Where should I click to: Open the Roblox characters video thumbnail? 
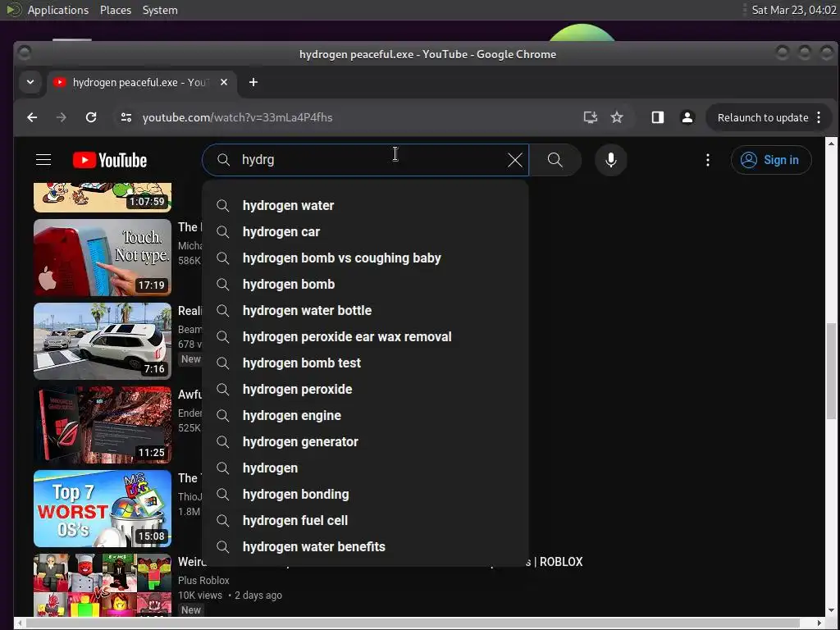coord(103,585)
